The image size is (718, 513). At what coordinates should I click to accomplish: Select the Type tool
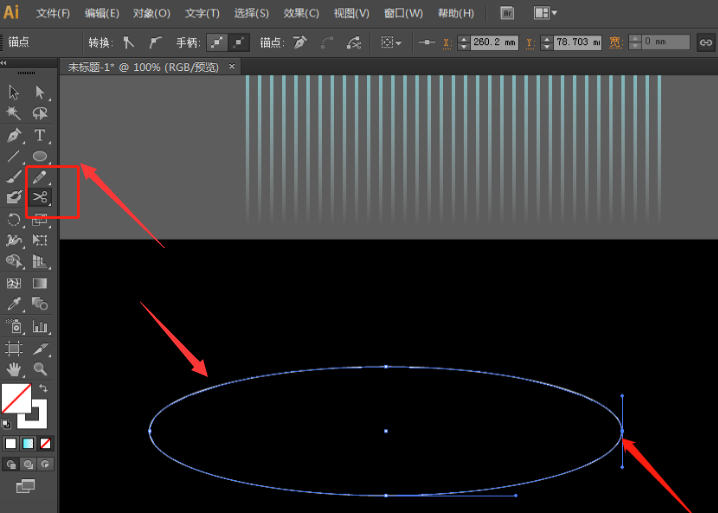pyautogui.click(x=40, y=136)
